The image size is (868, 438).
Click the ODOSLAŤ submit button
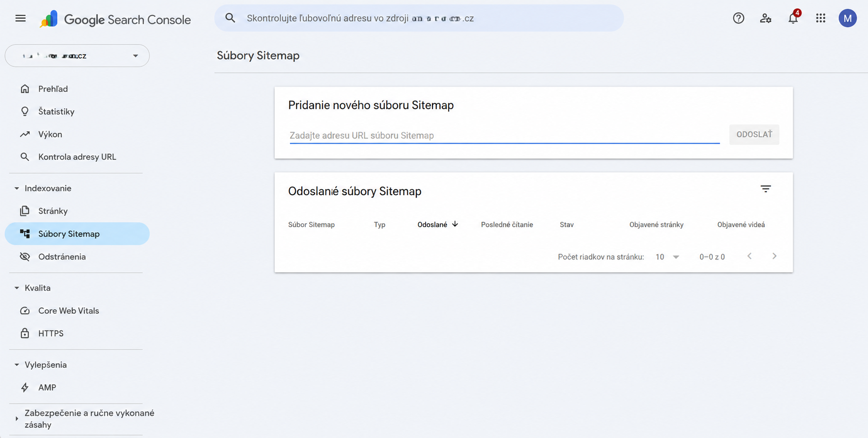754,134
